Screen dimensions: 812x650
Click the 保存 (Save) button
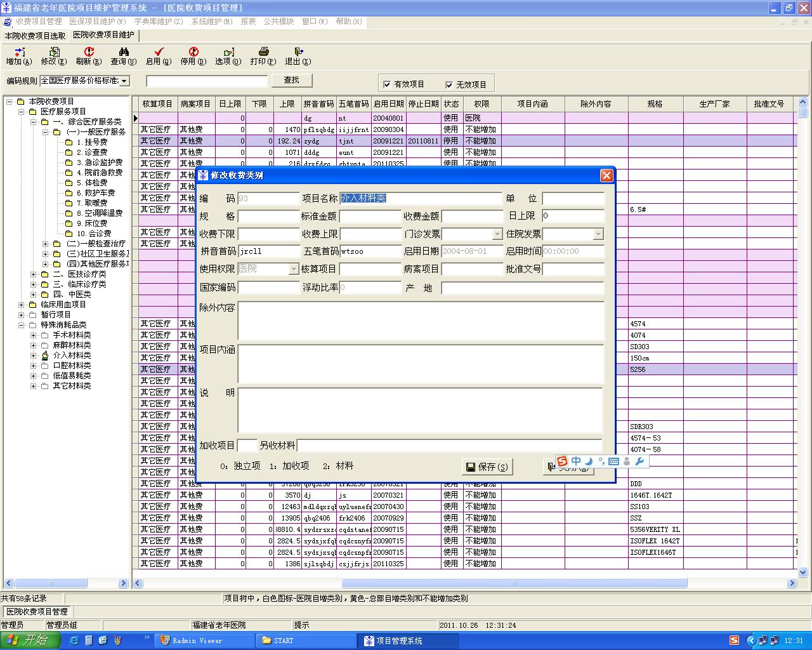487,467
